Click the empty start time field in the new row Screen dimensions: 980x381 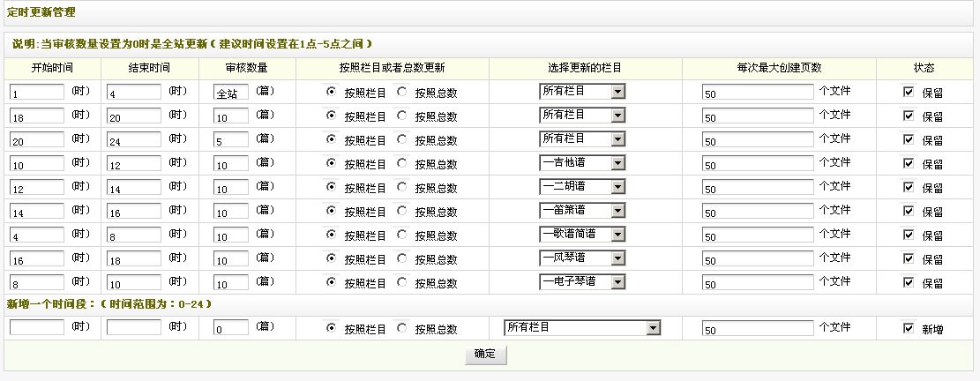37,327
